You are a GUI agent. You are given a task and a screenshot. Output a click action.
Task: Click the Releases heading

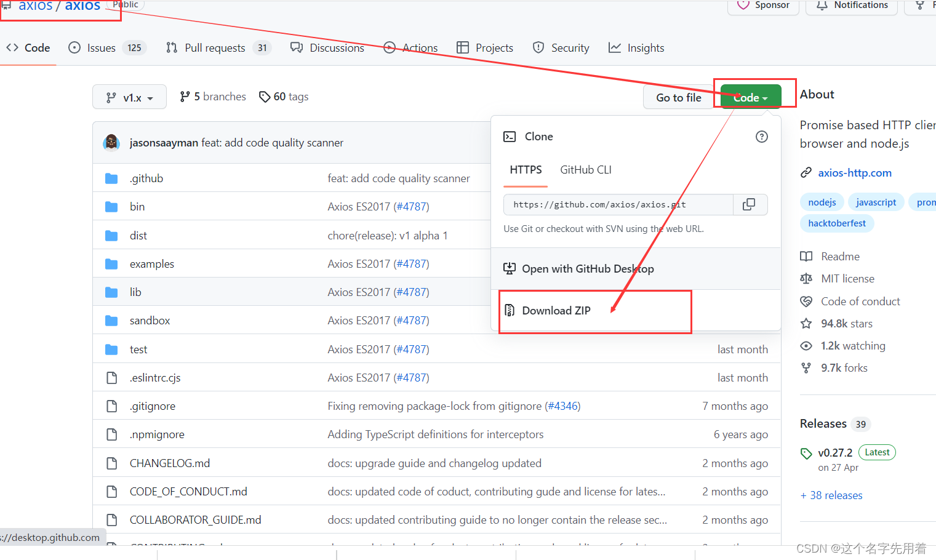pos(823,423)
